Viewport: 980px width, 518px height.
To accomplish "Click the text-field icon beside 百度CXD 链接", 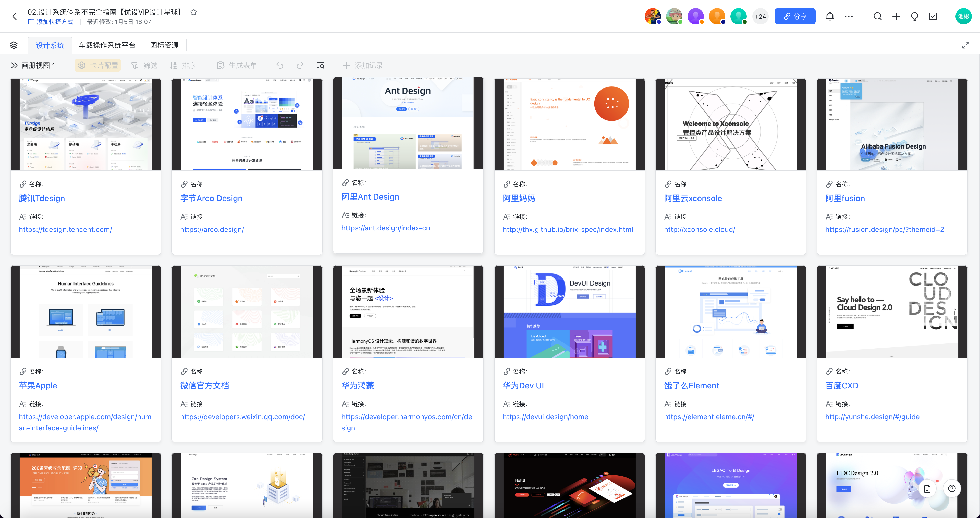I will pos(829,404).
